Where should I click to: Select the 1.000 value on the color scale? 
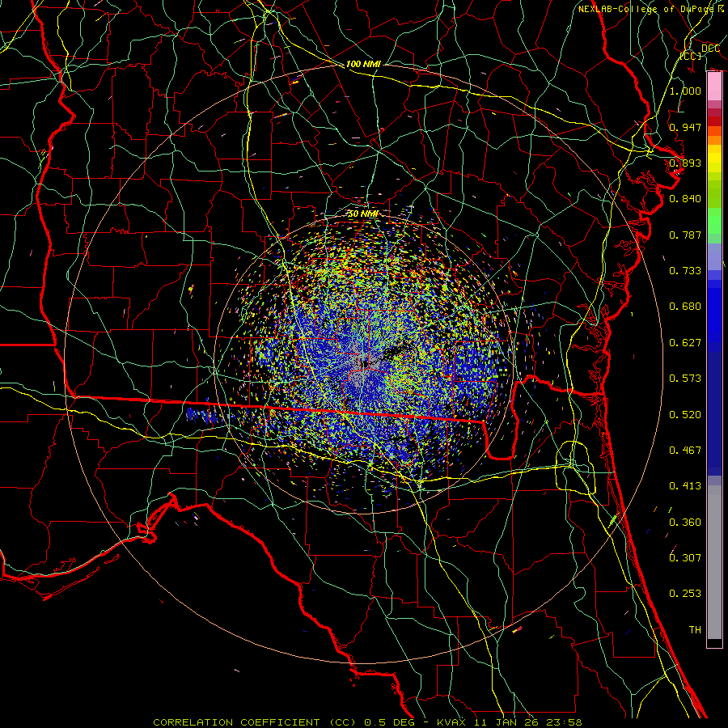(x=685, y=91)
